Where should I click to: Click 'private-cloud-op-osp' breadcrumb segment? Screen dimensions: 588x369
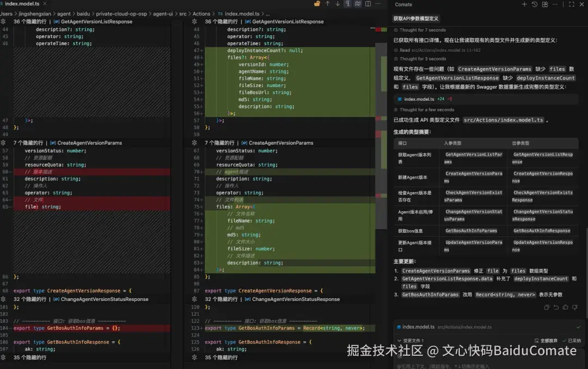pos(121,14)
